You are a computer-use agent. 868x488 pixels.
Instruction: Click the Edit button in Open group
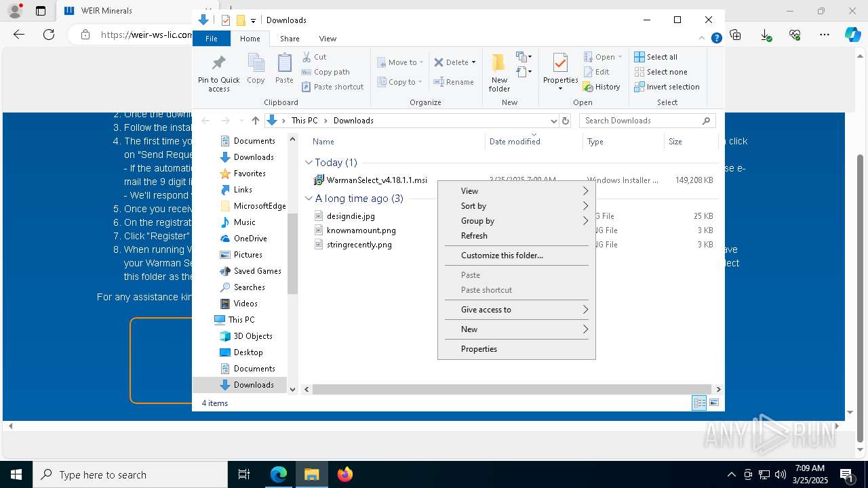click(x=597, y=72)
